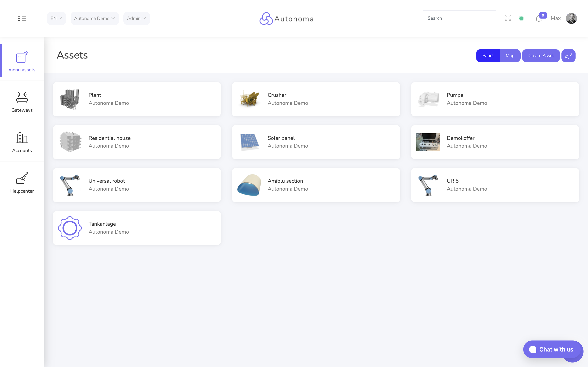The width and height of the screenshot is (588, 367).
Task: Open the Crusher asset card
Action: pyautogui.click(x=316, y=99)
